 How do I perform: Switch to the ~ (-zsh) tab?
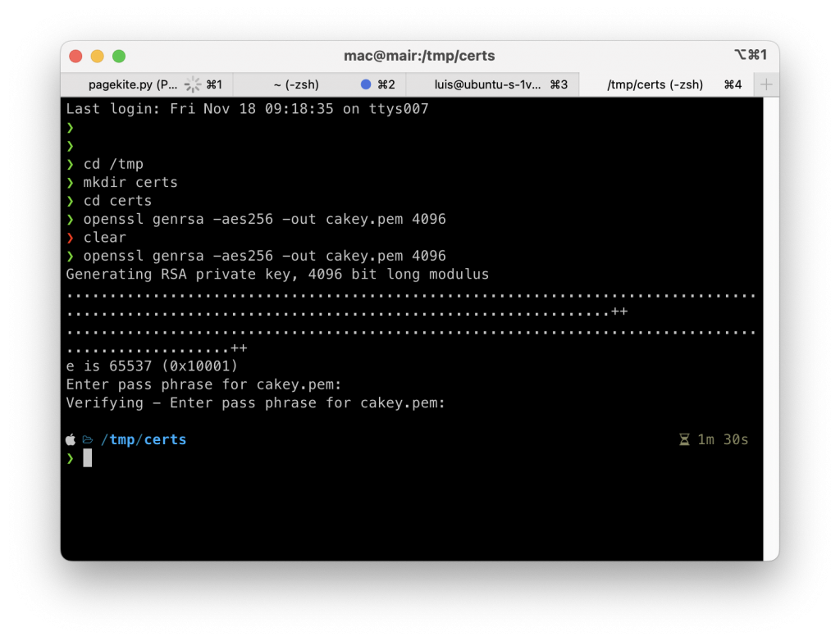[x=319, y=84]
